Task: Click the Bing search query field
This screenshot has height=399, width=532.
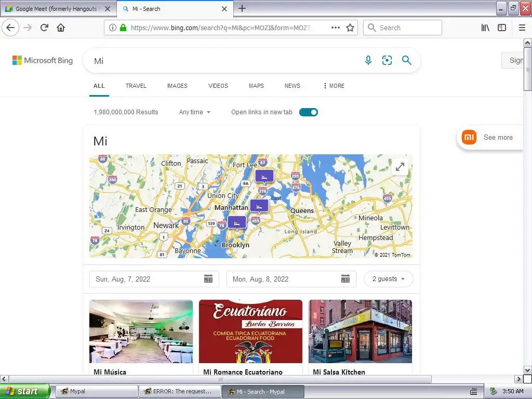Action: click(x=224, y=61)
